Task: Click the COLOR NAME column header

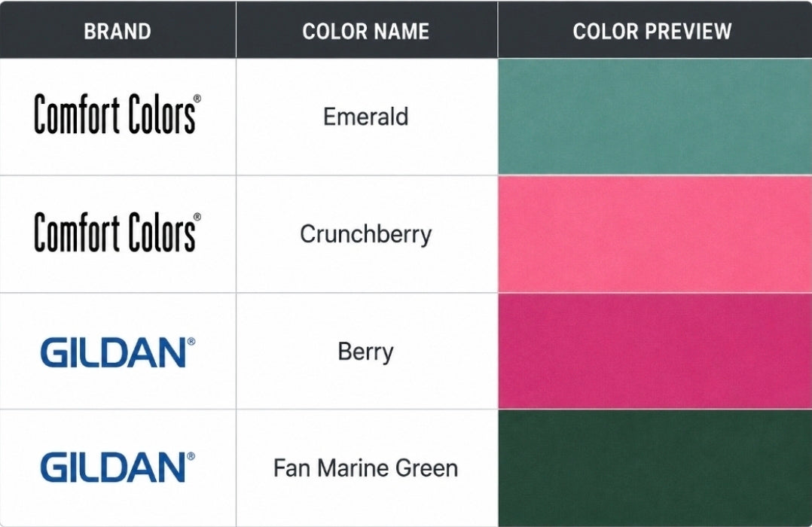Action: tap(365, 31)
